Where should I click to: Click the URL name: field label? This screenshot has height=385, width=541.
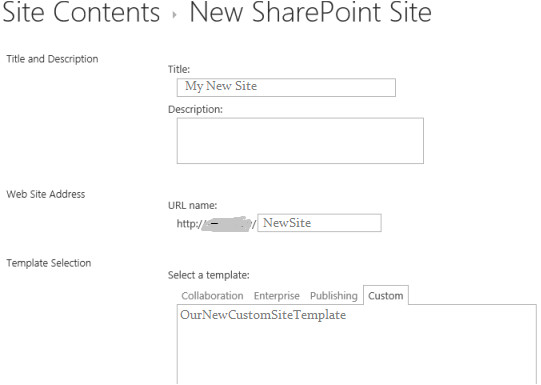click(x=193, y=206)
